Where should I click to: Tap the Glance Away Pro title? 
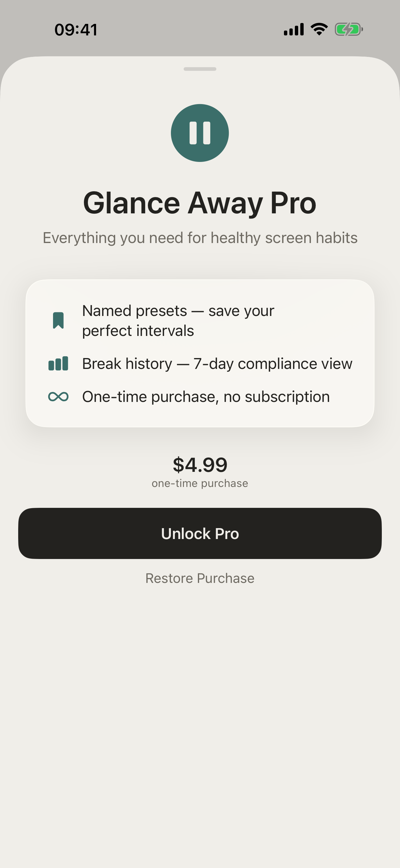[200, 203]
